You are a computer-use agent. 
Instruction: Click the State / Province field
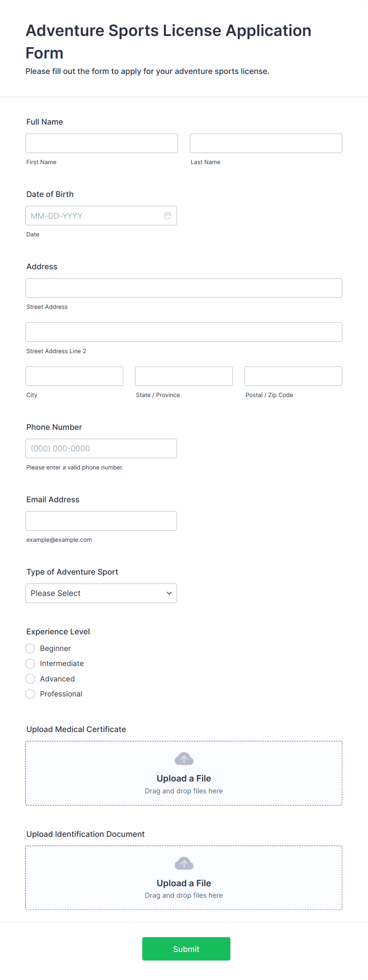[184, 376]
